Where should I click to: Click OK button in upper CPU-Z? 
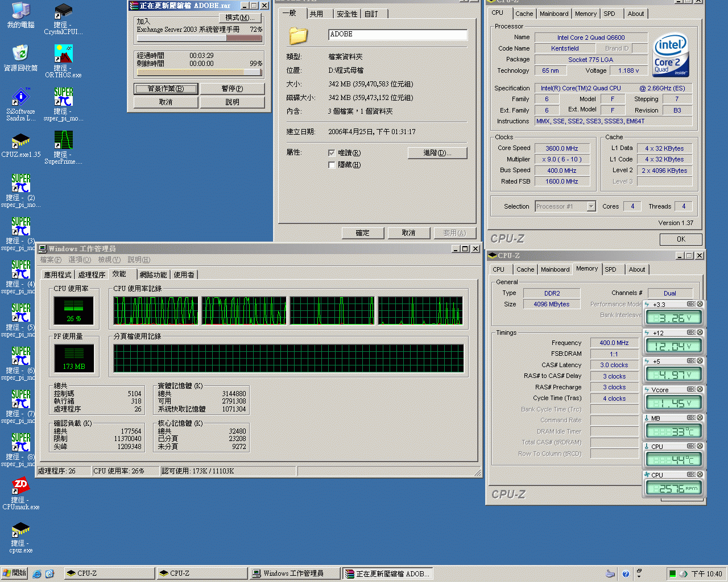click(x=681, y=239)
